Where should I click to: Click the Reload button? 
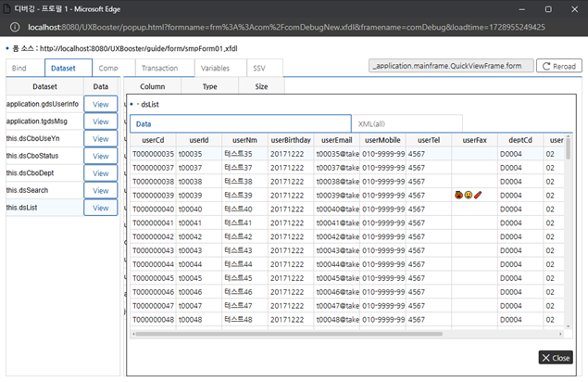coord(559,66)
